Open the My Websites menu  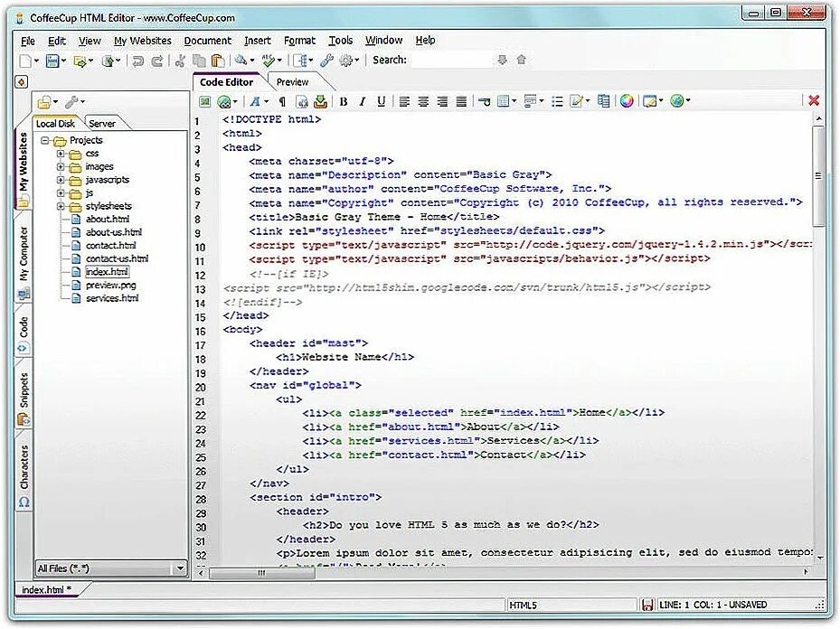tap(143, 41)
